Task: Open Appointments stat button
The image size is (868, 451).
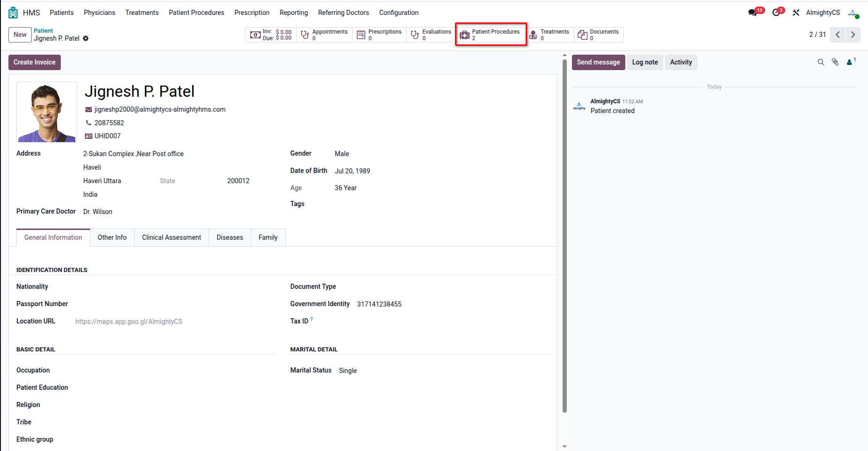Action: pyautogui.click(x=325, y=35)
